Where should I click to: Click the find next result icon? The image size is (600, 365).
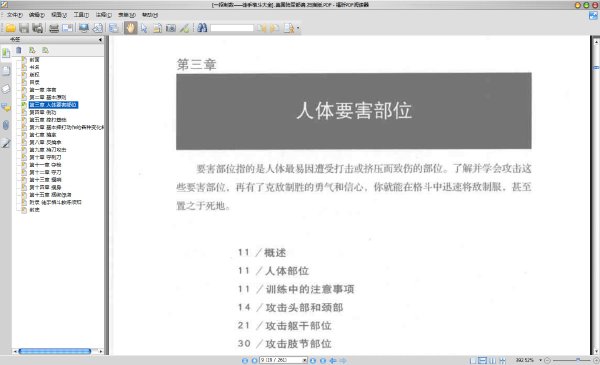(274, 28)
